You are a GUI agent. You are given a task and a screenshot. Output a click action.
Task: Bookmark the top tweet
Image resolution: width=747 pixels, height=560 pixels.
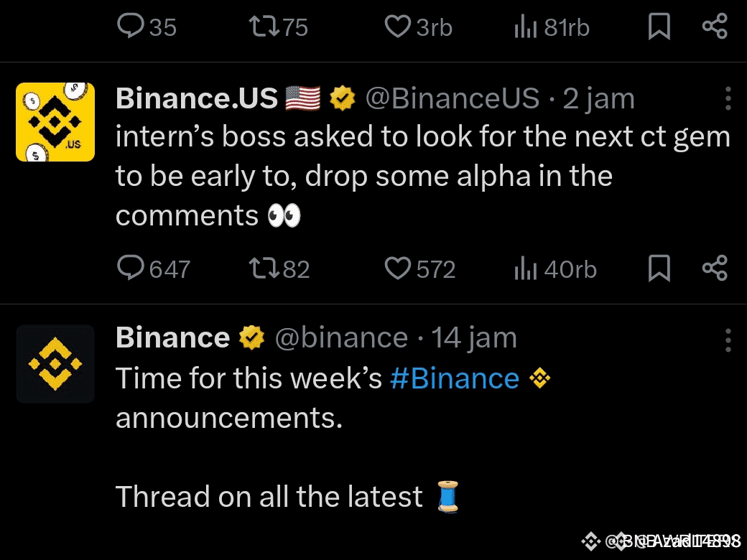coord(659,26)
